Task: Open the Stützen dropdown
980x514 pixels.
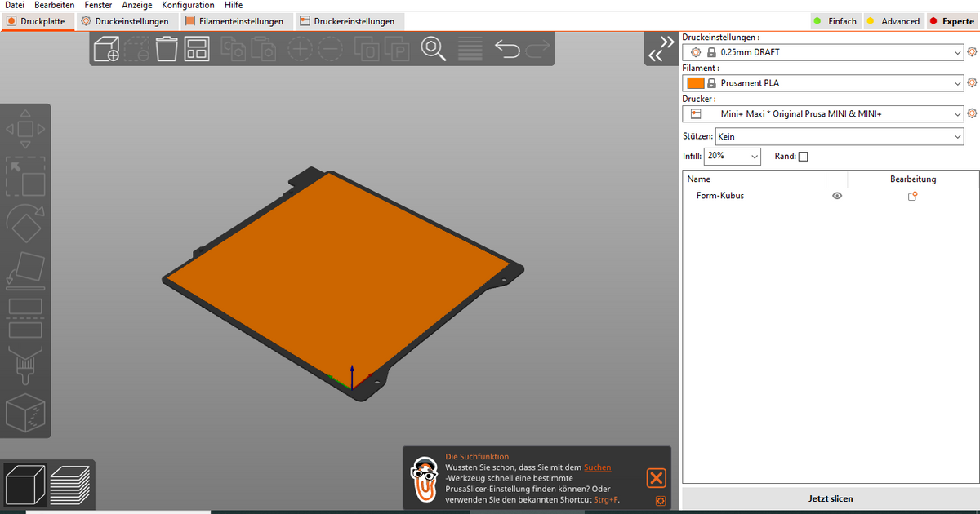Action: (x=839, y=136)
